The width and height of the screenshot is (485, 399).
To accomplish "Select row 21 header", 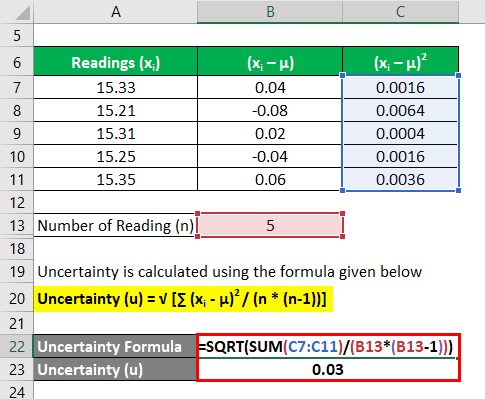I will click(17, 323).
